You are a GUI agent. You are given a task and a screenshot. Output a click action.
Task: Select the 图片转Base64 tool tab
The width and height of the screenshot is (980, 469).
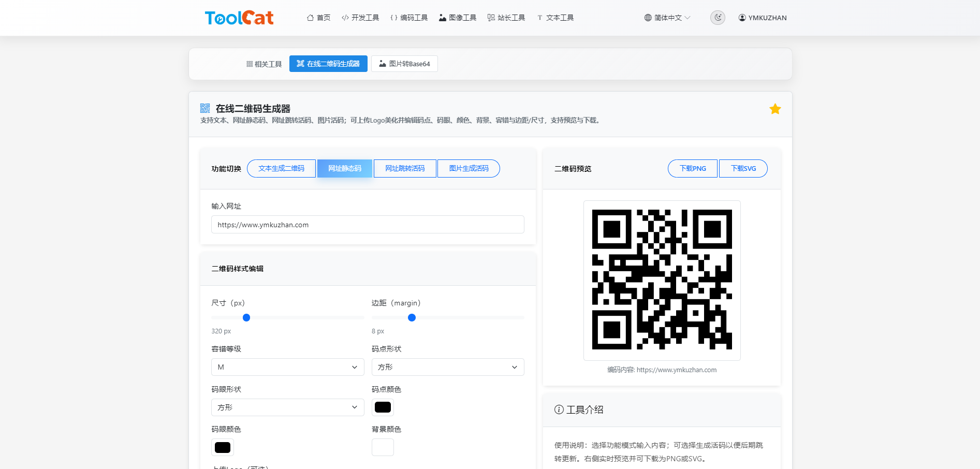point(404,64)
